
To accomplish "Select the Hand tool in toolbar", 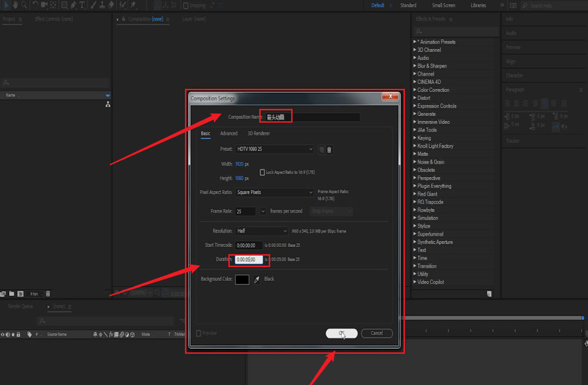I will tap(14, 5).
